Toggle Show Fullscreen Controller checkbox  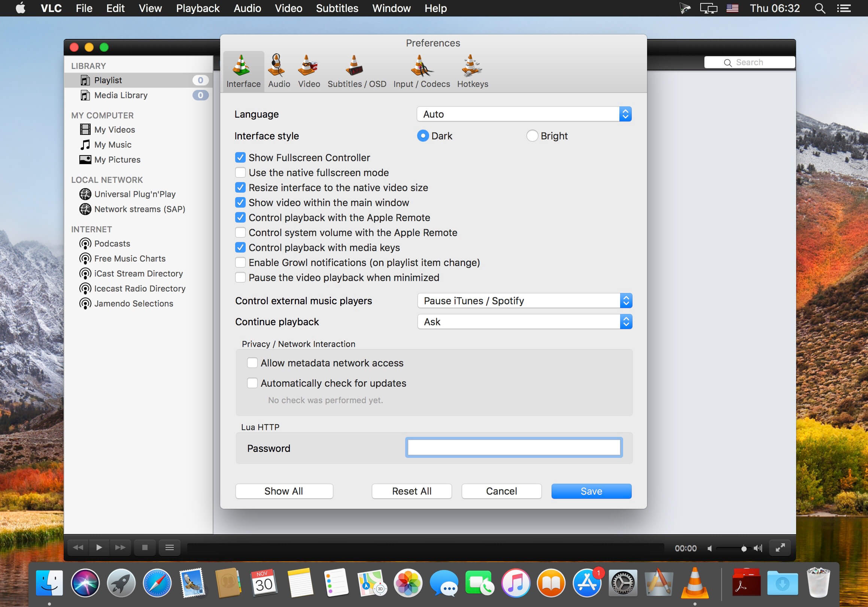tap(240, 157)
